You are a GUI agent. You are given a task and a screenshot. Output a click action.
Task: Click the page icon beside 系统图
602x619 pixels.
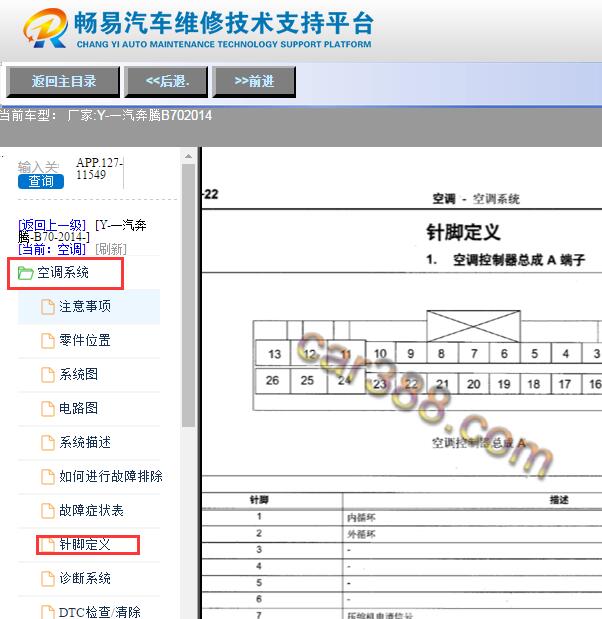point(48,375)
